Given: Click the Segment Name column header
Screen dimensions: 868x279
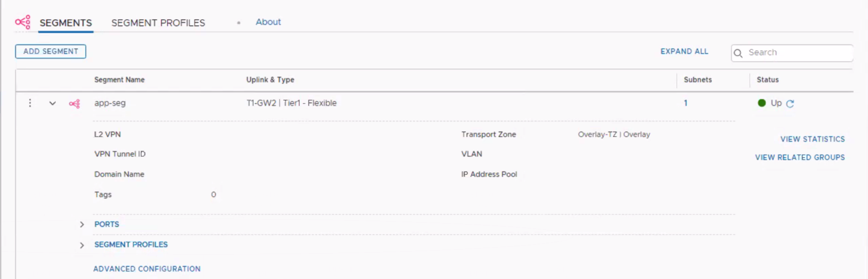Looking at the screenshot, I should [119, 80].
